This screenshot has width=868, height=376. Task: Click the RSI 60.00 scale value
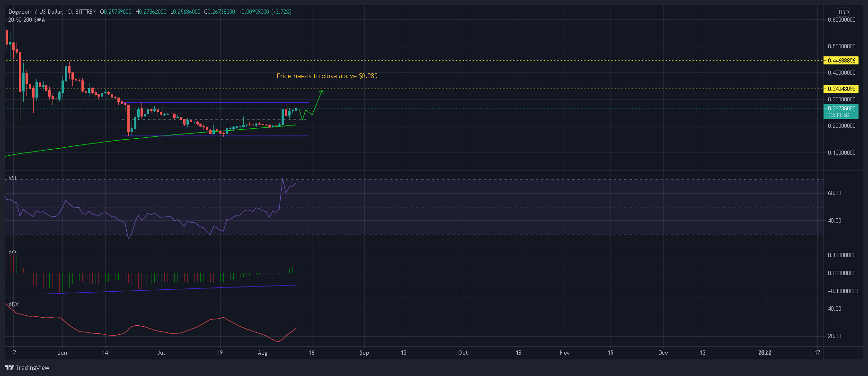pyautogui.click(x=834, y=193)
